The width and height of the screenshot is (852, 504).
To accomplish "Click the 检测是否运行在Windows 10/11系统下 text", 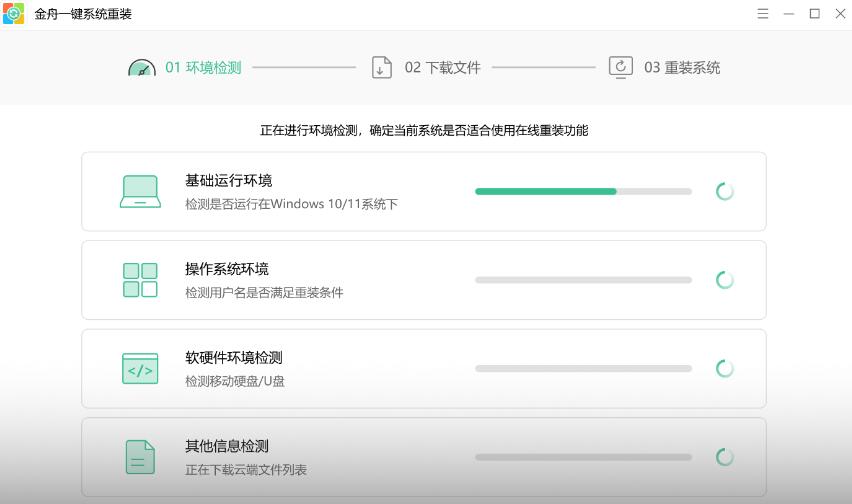I will [291, 204].
